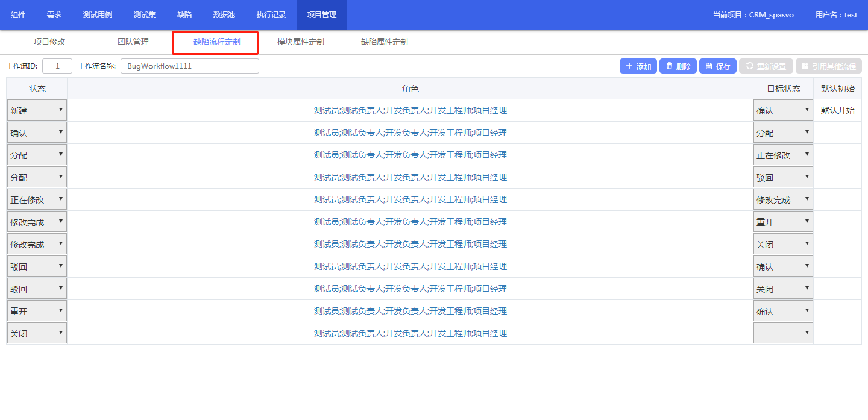Click the roles link in the 关闭 row
This screenshot has height=420, width=868.
point(410,333)
